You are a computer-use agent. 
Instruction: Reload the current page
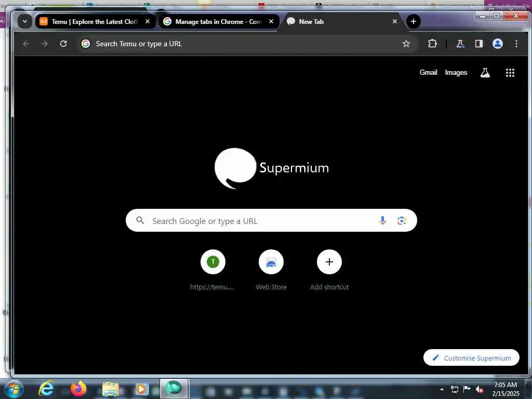point(63,44)
